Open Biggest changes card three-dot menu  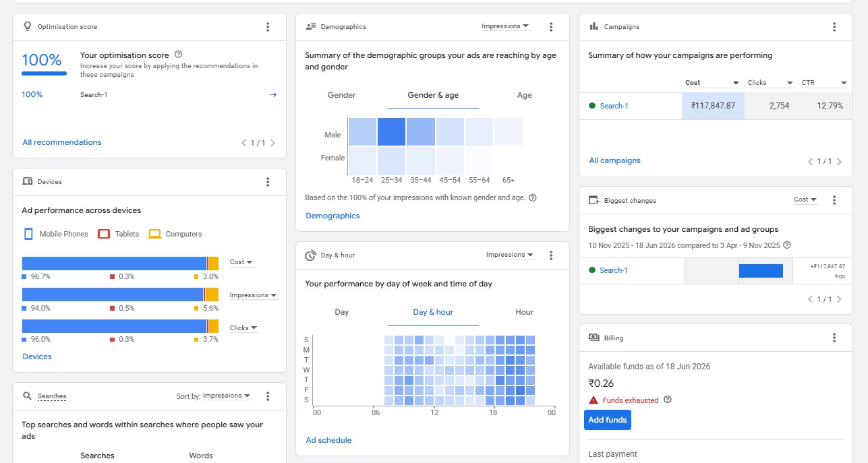coord(834,200)
